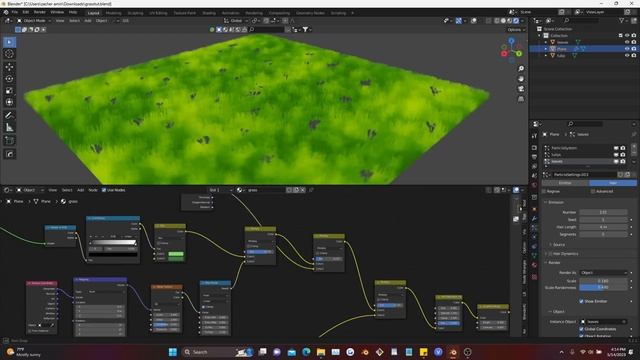Open the Material properties tab
This screenshot has height=360, width=640.
(x=534, y=265)
